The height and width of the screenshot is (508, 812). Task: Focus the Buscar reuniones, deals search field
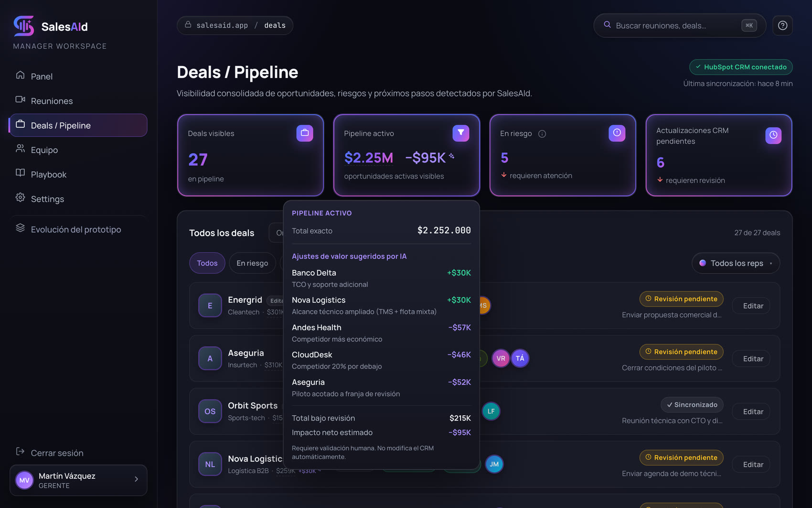click(679, 25)
